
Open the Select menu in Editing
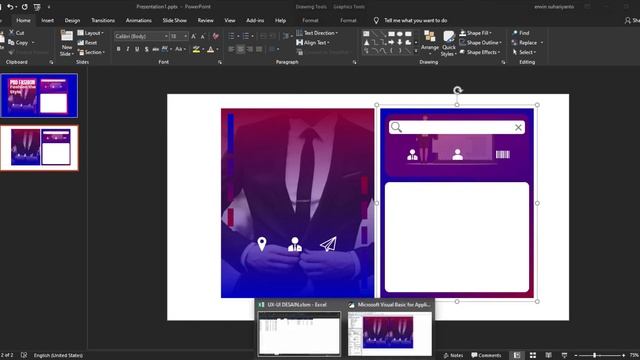pos(524,52)
